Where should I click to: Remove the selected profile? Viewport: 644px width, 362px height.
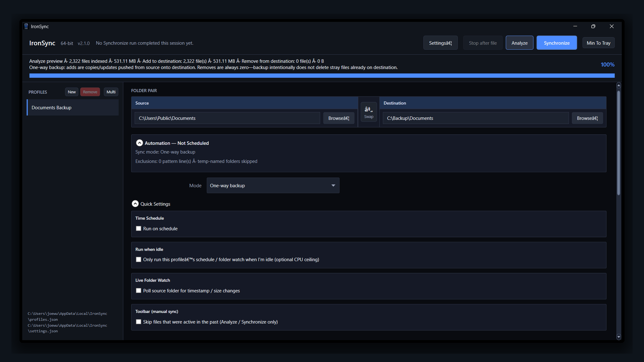click(x=90, y=92)
